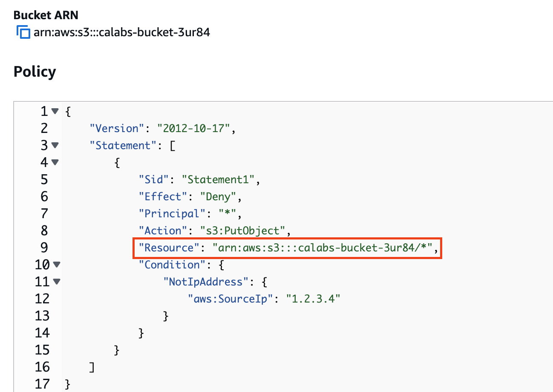553x392 pixels.
Task: Click line number 17 in the gutter
Action: tap(41, 384)
